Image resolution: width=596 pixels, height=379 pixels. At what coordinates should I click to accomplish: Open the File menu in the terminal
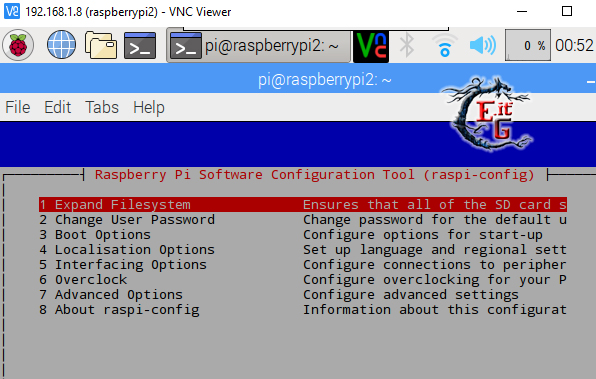17,107
